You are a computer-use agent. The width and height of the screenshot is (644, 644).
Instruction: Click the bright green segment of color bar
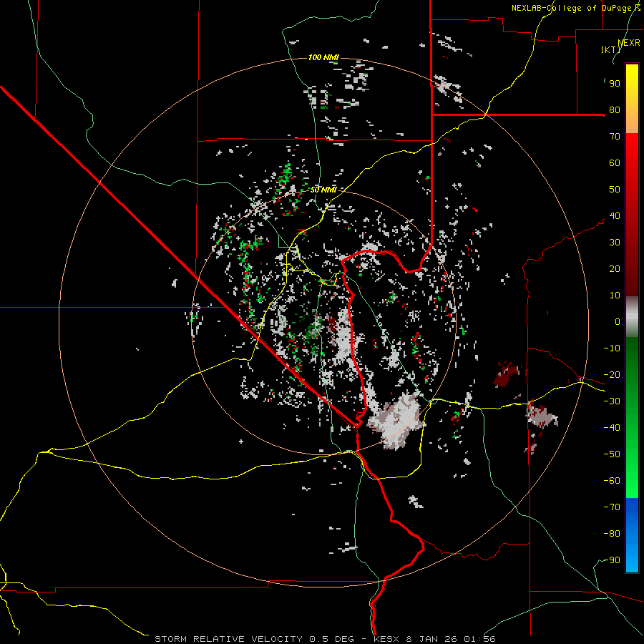(632, 460)
